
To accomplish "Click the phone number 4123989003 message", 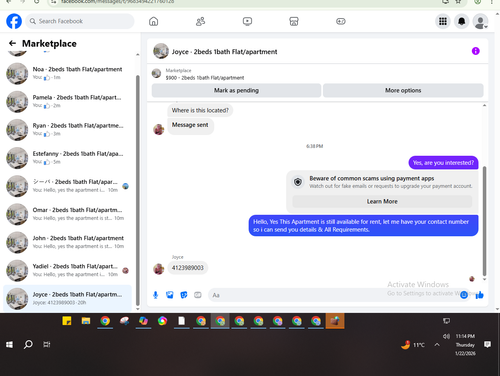I will click(188, 268).
